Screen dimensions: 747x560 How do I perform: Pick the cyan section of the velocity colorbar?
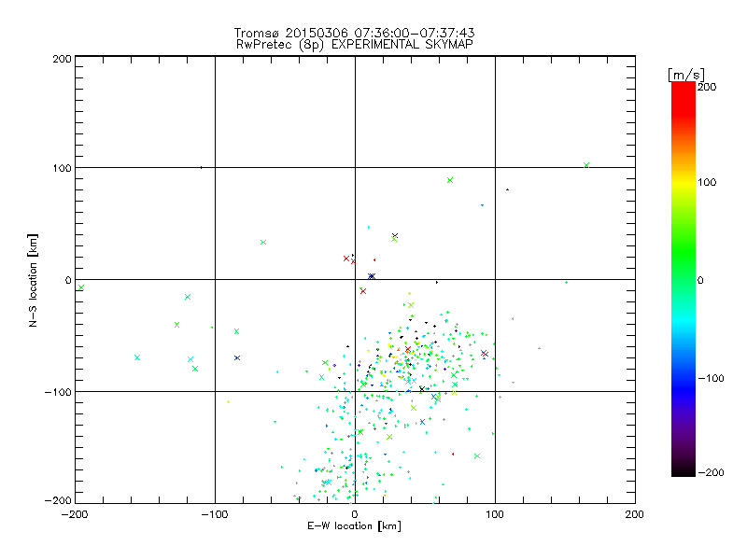(684, 319)
